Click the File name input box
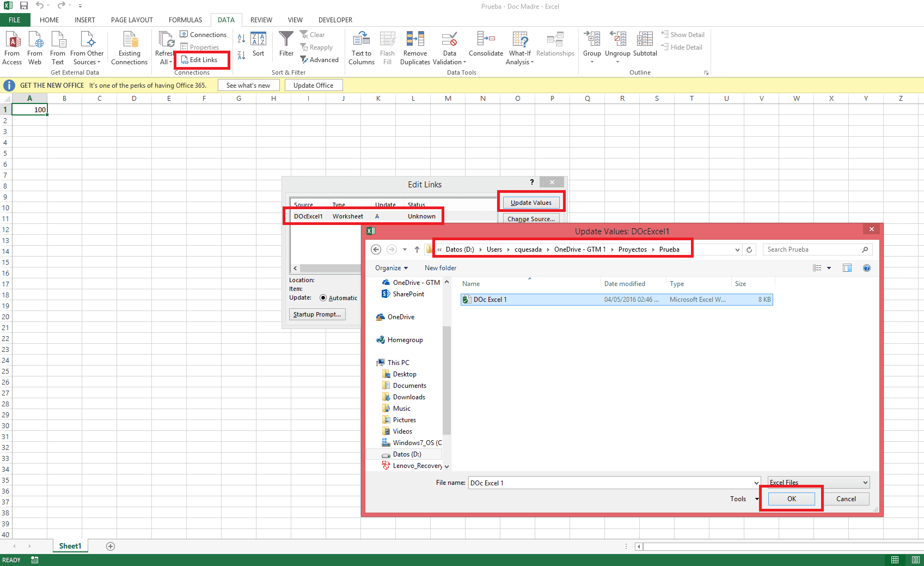Image resolution: width=924 pixels, height=566 pixels. (614, 483)
